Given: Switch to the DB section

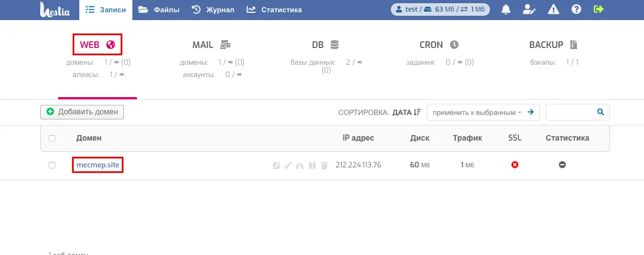Looking at the screenshot, I should pyautogui.click(x=325, y=45).
